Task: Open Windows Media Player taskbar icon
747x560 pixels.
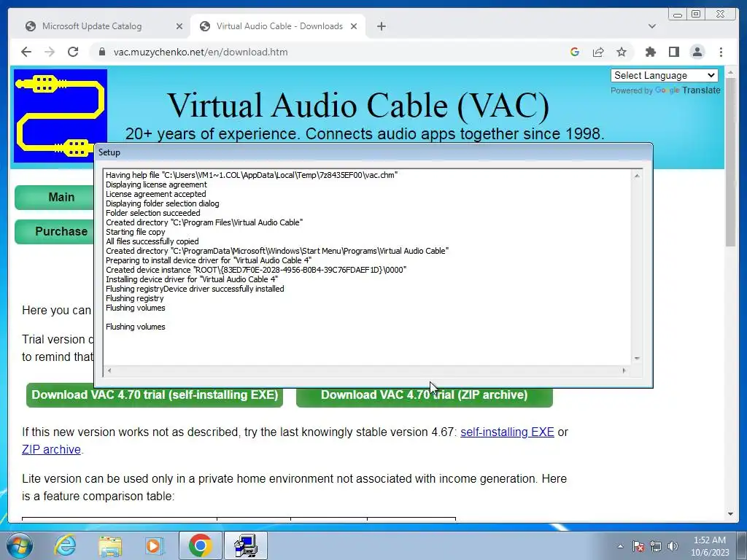Action: [154, 545]
